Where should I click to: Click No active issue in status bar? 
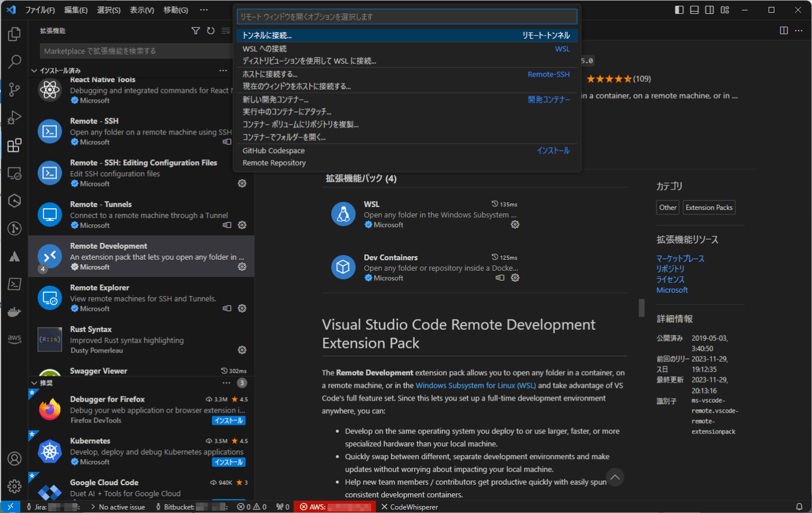pos(117,507)
